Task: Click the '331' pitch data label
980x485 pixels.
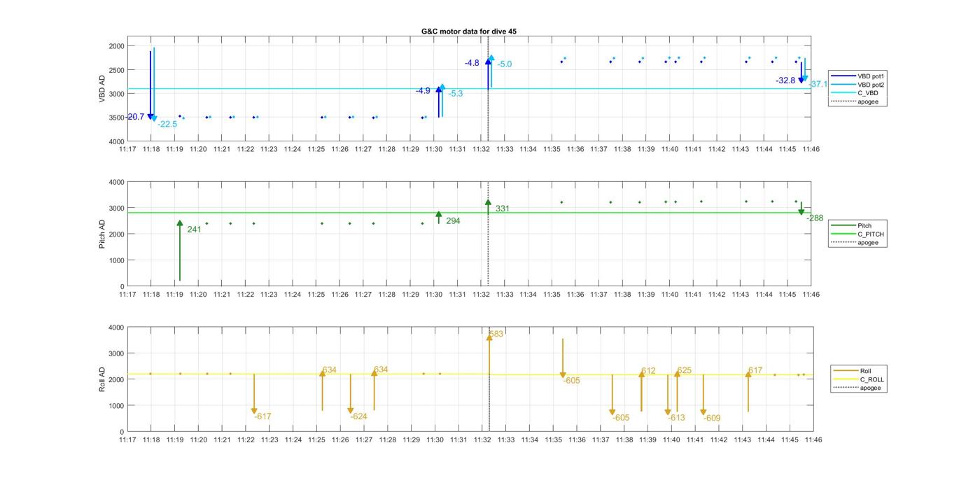Action: (x=503, y=209)
